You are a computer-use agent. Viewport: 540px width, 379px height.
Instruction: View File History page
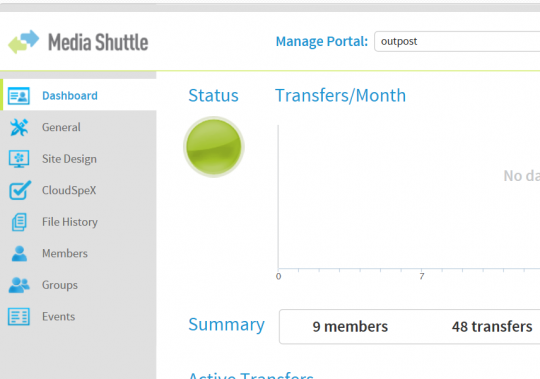70,222
